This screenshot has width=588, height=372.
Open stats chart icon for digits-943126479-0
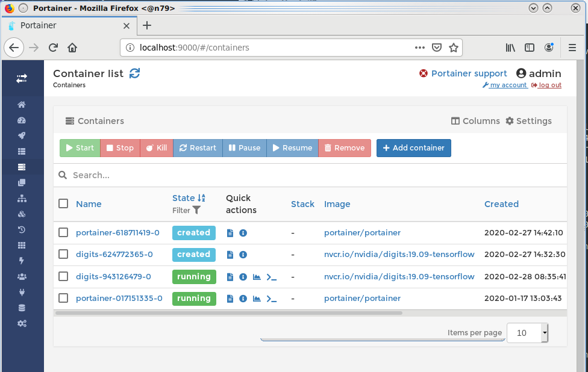(x=257, y=277)
